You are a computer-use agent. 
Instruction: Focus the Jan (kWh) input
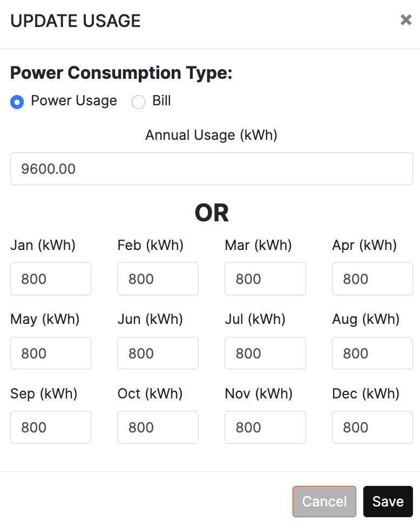coord(51,279)
